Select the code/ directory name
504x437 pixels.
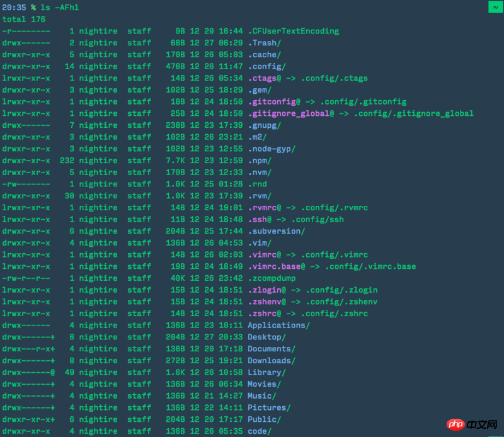[260, 431]
